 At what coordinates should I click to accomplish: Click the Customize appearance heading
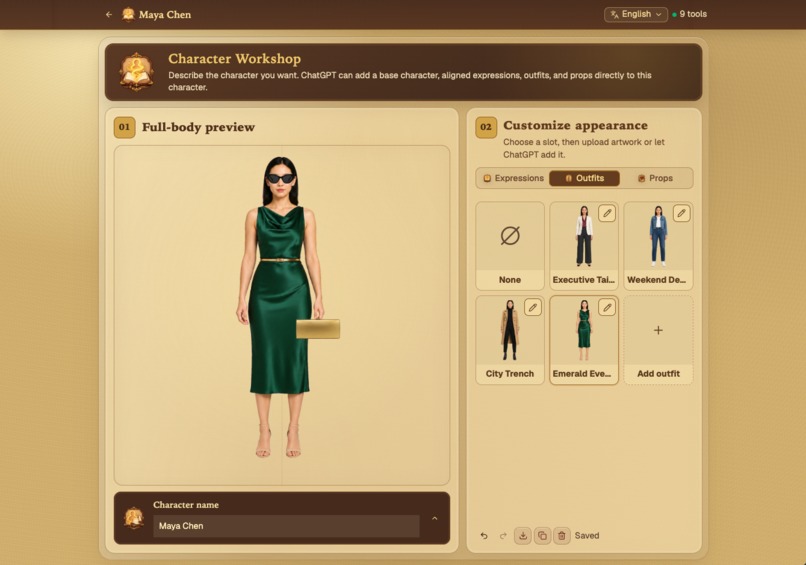coord(575,125)
